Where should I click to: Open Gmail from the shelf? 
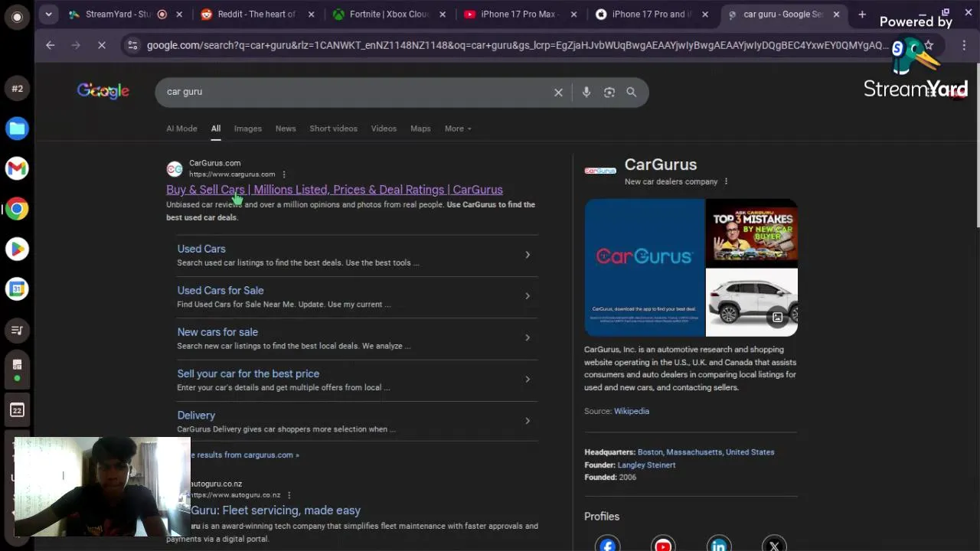17,168
